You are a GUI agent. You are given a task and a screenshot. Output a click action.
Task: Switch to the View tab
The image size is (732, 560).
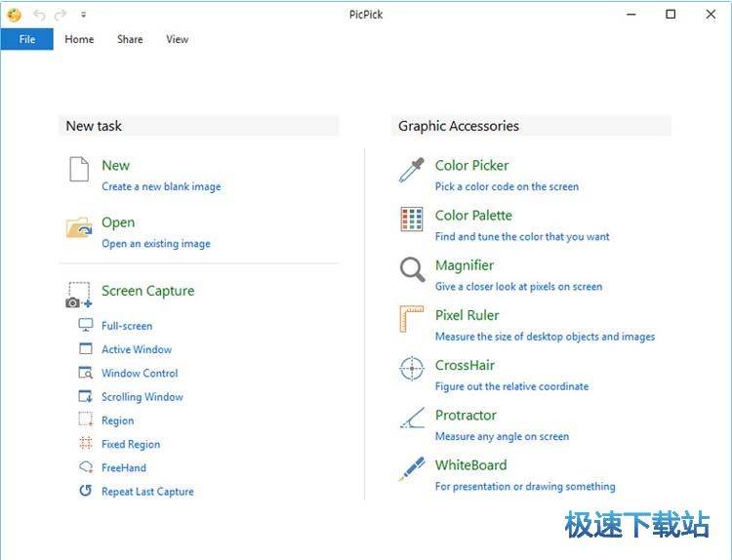click(177, 39)
